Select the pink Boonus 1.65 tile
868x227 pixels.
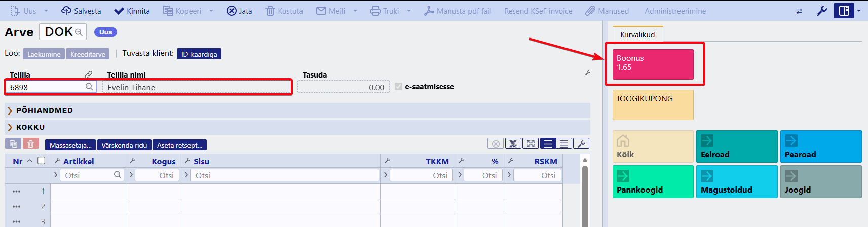[653, 64]
